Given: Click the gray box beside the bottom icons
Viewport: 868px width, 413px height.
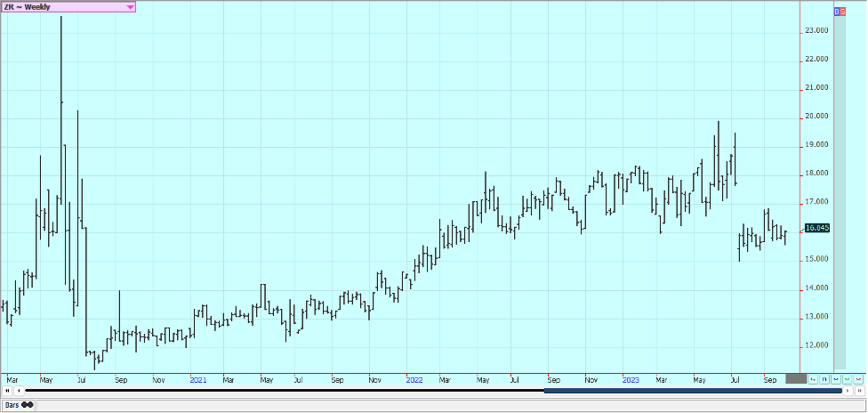Looking at the screenshot, I should click(796, 379).
